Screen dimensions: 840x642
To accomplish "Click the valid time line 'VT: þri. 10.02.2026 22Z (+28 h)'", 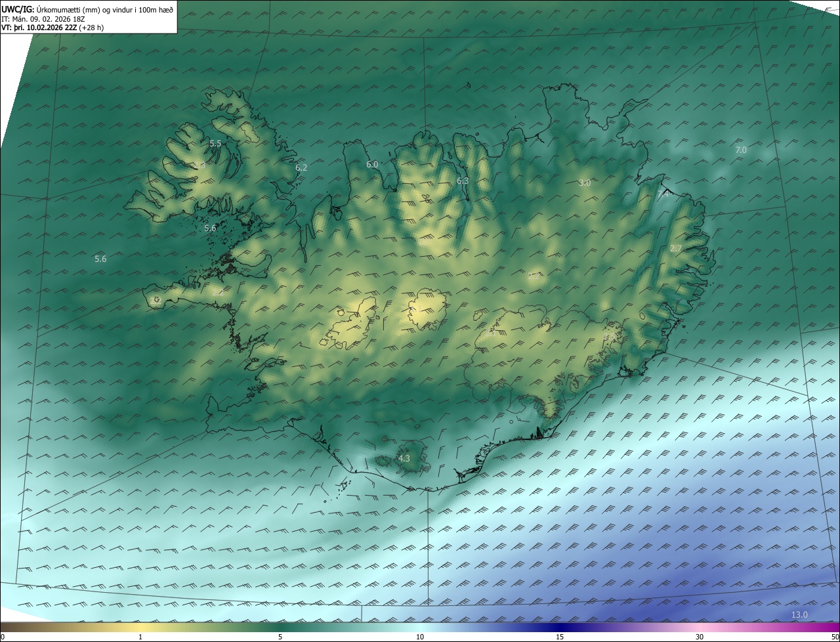I will click(52, 28).
